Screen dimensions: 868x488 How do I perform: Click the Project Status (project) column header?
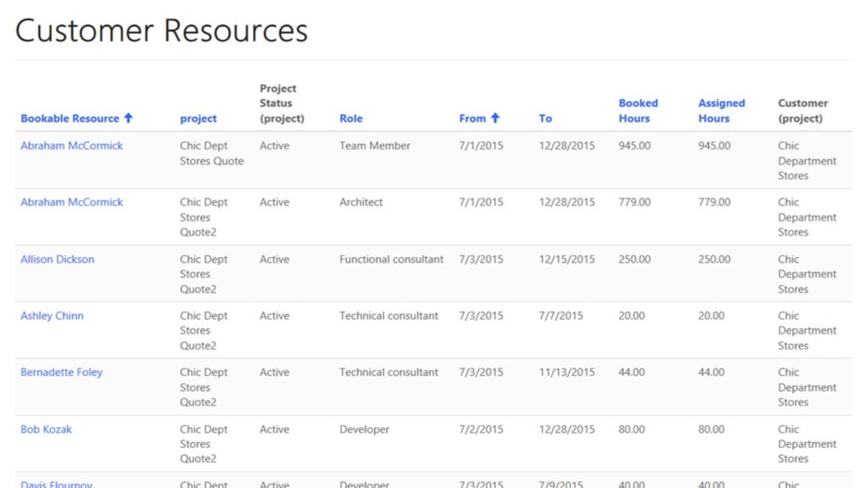pos(281,103)
